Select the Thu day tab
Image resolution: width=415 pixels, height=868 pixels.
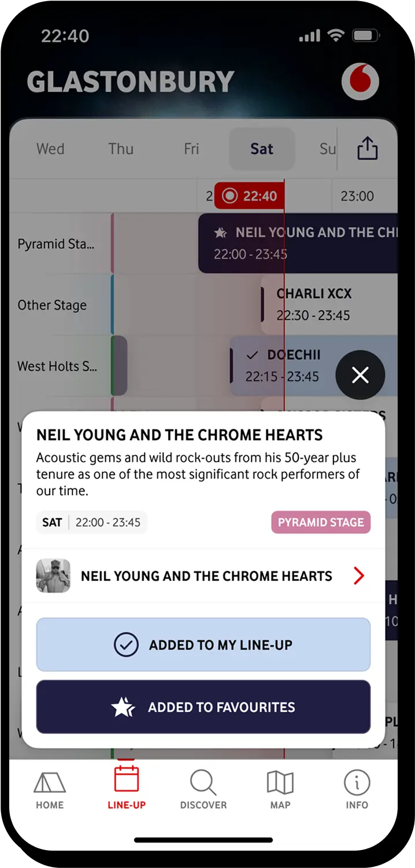(x=121, y=149)
